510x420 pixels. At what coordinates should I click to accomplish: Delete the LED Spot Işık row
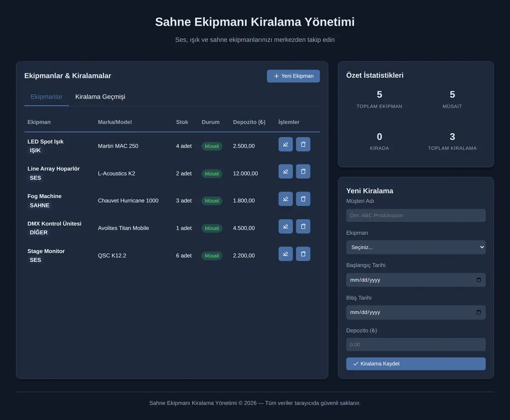pos(303,144)
